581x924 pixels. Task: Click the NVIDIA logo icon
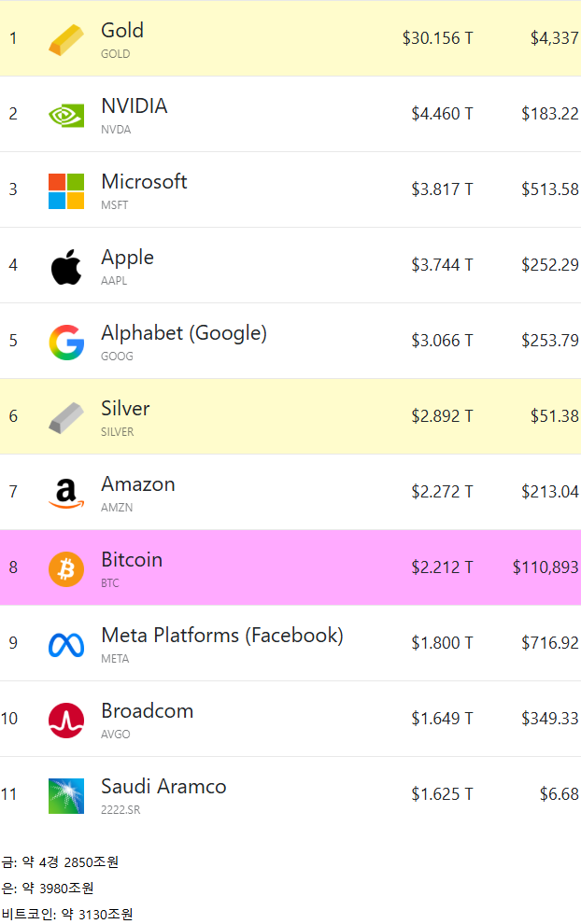pyautogui.click(x=65, y=115)
